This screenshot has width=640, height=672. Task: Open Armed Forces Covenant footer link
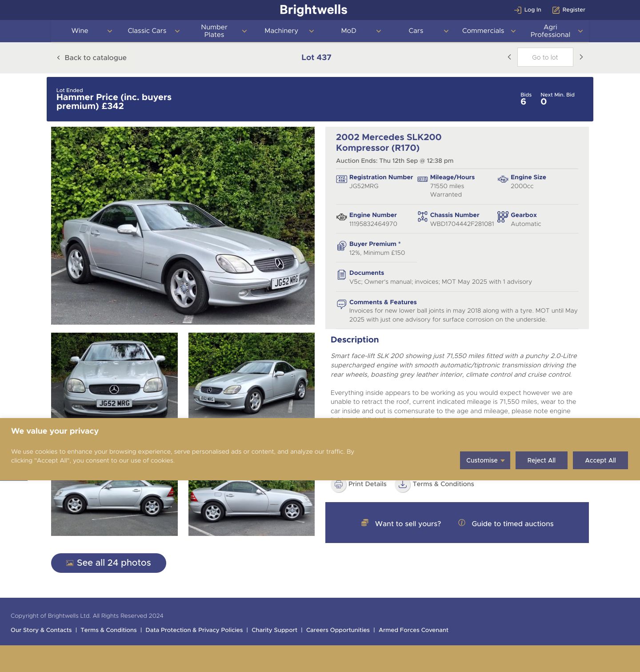coord(413,630)
